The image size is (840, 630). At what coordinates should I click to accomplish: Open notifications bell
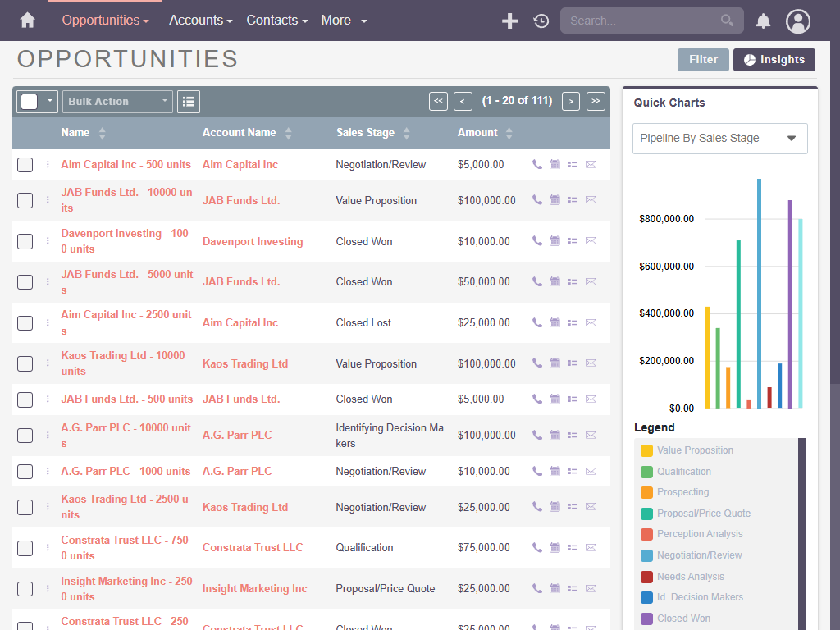point(763,21)
